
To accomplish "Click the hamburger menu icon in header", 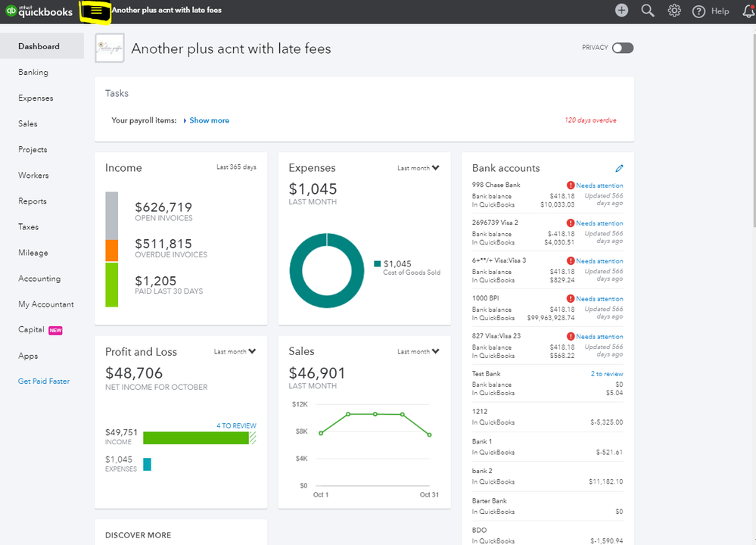I will coord(96,11).
